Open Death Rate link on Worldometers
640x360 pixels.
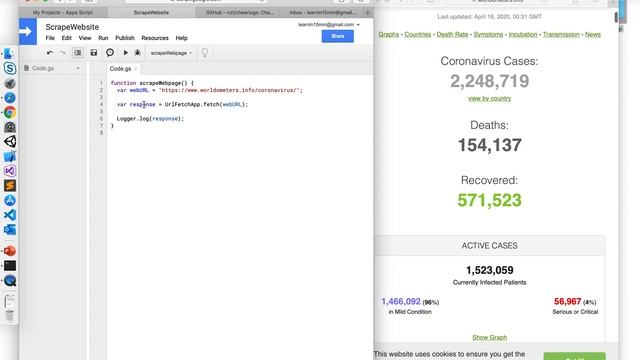tap(452, 34)
